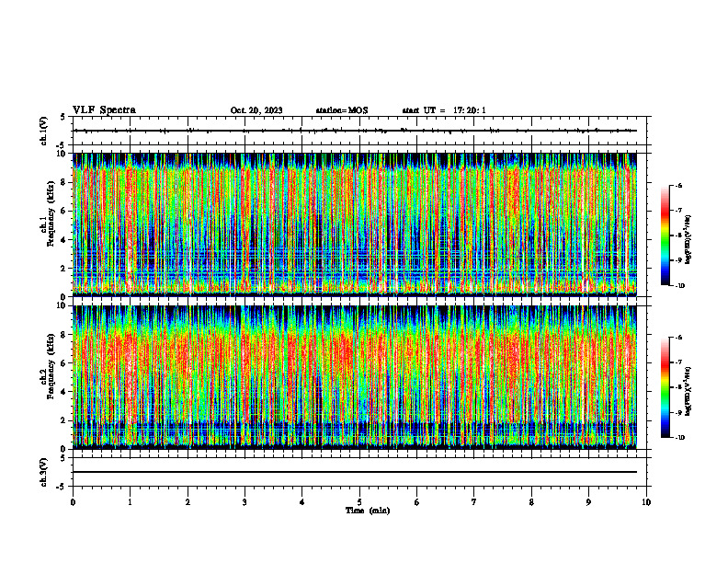
Task: Click time axis tick label "0"
Action: (x=73, y=502)
